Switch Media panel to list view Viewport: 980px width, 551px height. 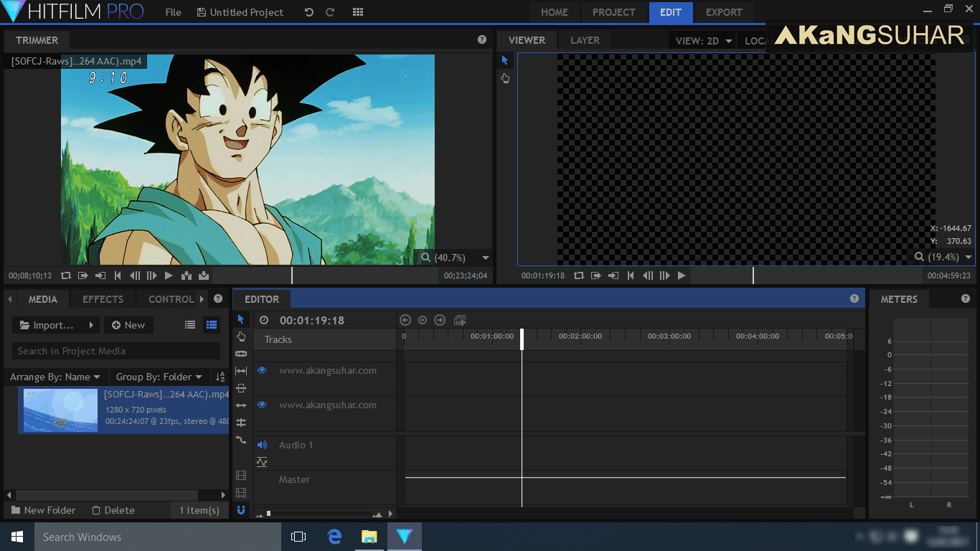[x=190, y=325]
